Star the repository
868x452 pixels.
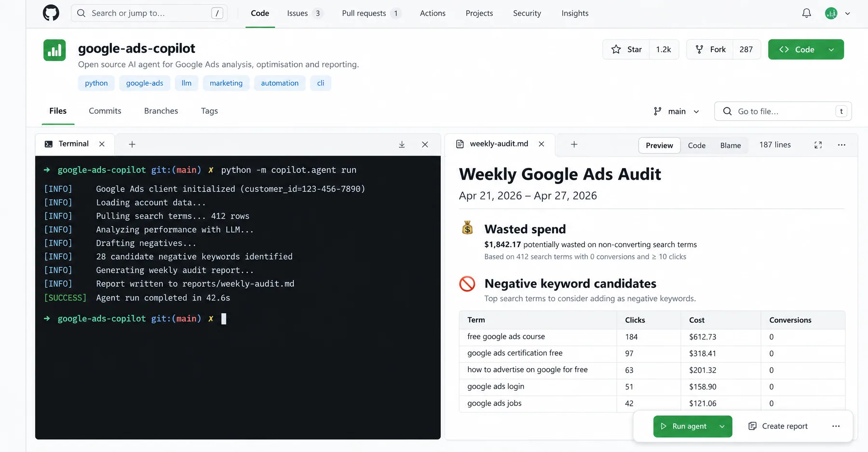pyautogui.click(x=626, y=49)
